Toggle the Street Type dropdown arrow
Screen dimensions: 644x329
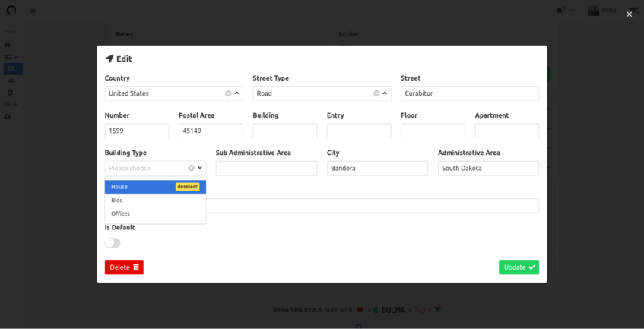tap(385, 93)
